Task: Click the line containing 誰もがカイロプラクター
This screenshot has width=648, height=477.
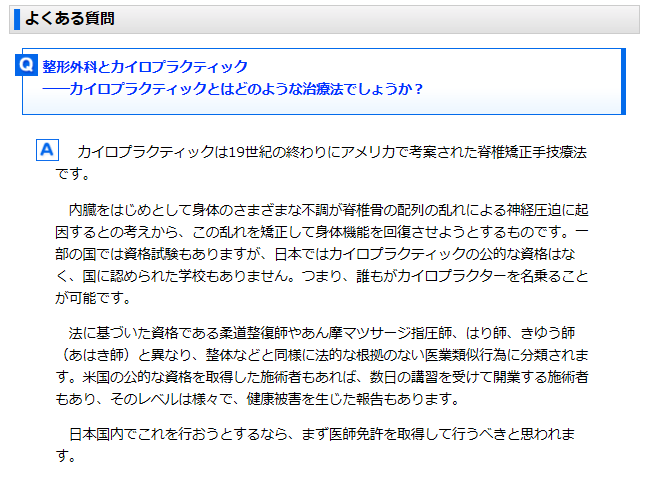Action: 322,276
